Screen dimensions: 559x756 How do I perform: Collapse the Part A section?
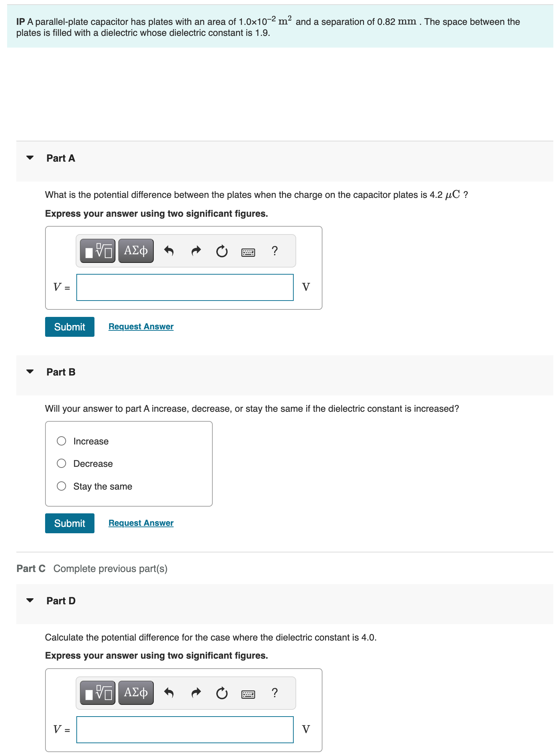coord(30,158)
